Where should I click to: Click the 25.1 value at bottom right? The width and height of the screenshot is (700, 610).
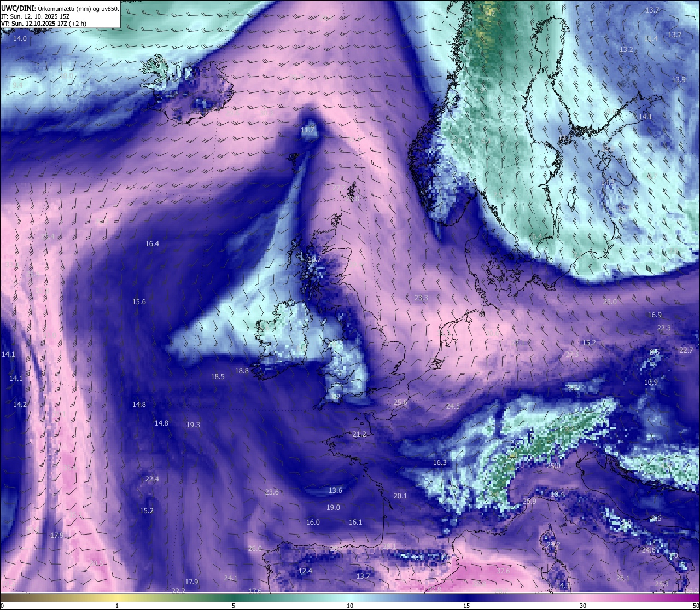click(623, 578)
